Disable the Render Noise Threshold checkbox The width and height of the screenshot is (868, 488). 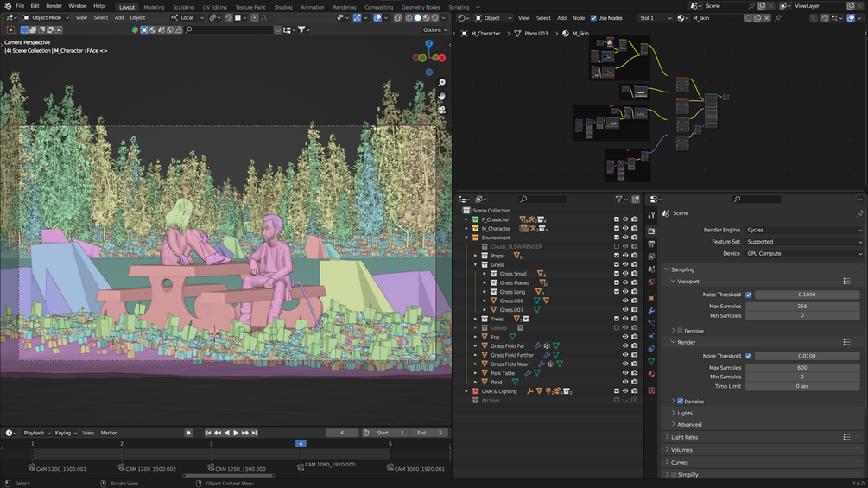[x=748, y=356]
